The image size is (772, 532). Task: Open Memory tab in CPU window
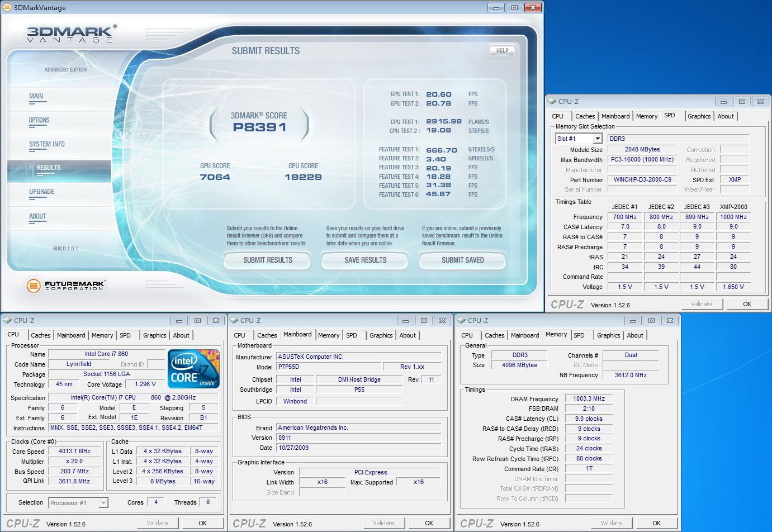pyautogui.click(x=102, y=335)
